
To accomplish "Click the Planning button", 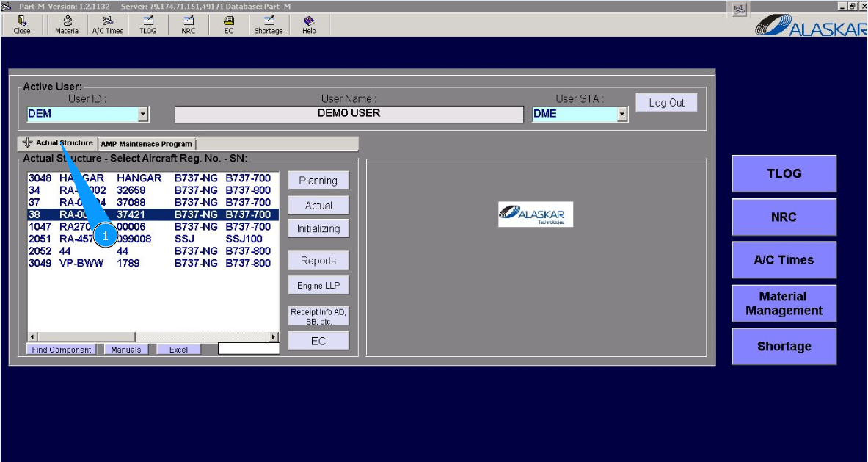I will (318, 181).
